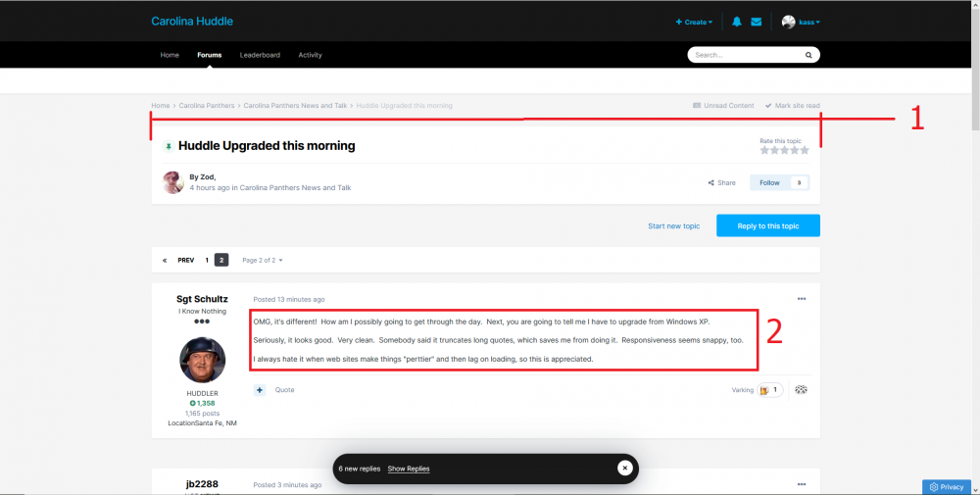This screenshot has width=980, height=495.
Task: Open the Leaderboard nav tab
Action: click(x=260, y=55)
